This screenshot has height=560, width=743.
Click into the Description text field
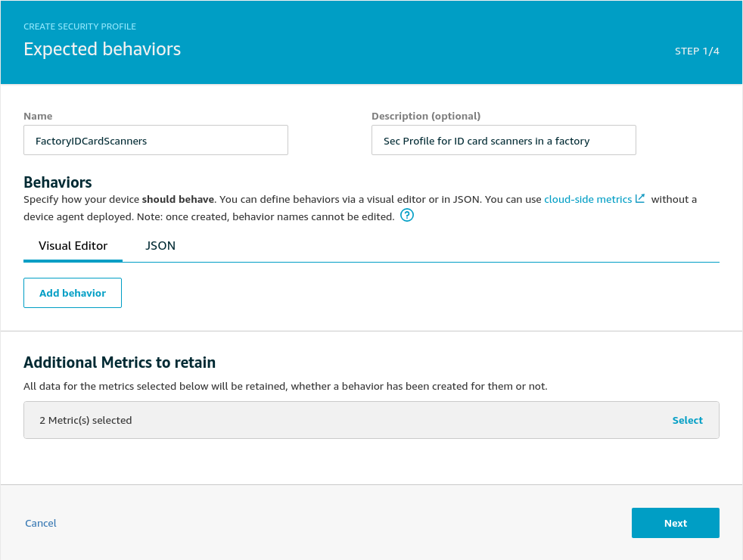503,141
